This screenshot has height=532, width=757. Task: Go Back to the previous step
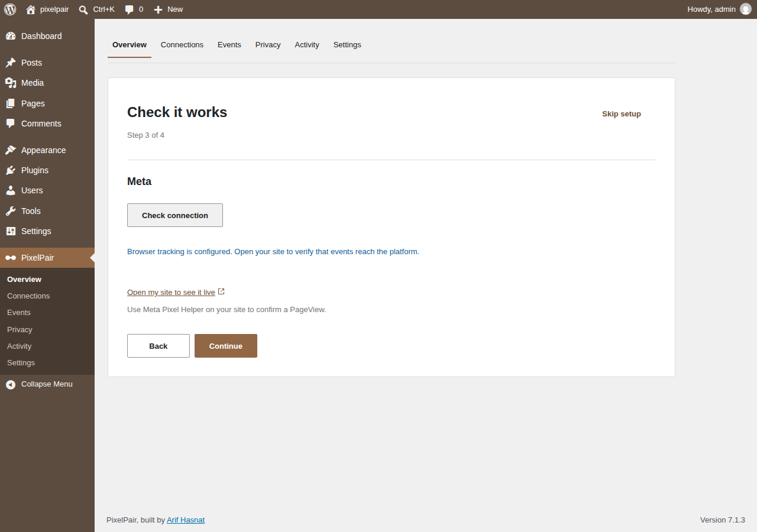point(158,346)
